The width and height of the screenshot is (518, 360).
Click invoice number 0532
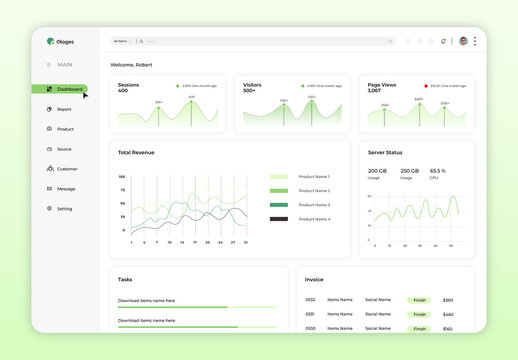pyautogui.click(x=310, y=300)
